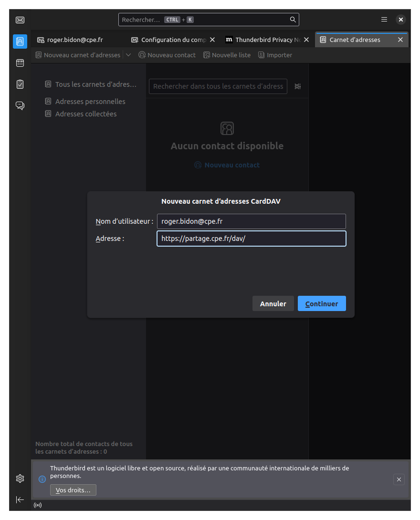420x520 pixels.
Task: Click the Nom d'utilisateur input field
Action: click(252, 221)
